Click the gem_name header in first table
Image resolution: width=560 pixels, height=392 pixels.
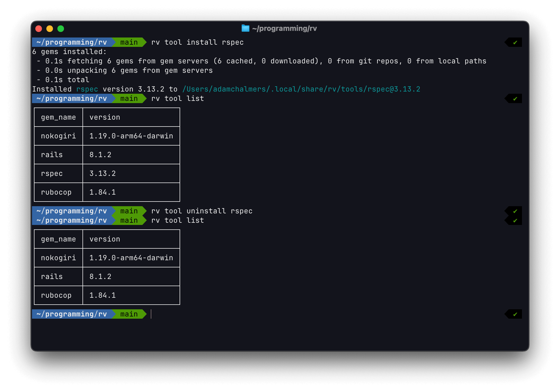pyautogui.click(x=58, y=117)
